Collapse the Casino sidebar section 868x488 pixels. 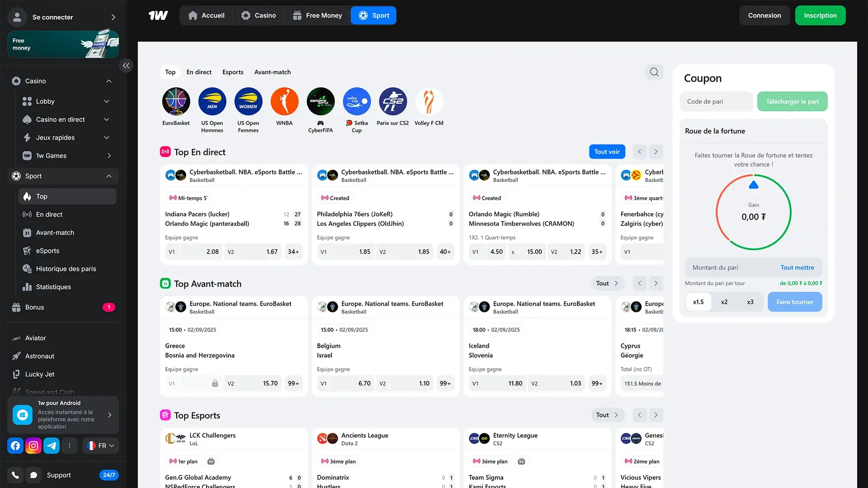pyautogui.click(x=108, y=81)
